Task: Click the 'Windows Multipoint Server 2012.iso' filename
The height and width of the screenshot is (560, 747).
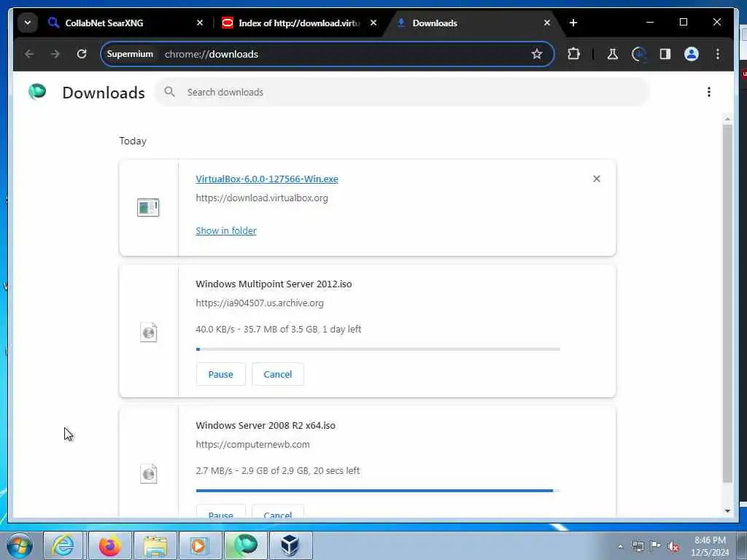Action: pos(274,284)
